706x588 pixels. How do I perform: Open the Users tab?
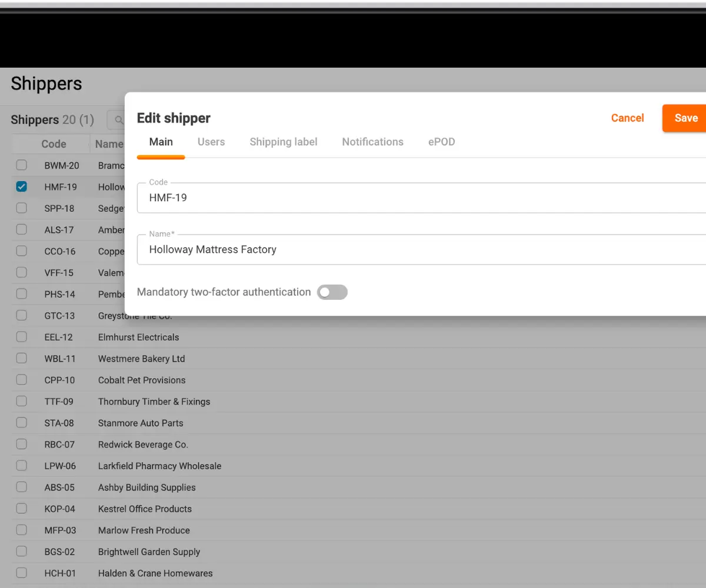point(211,142)
